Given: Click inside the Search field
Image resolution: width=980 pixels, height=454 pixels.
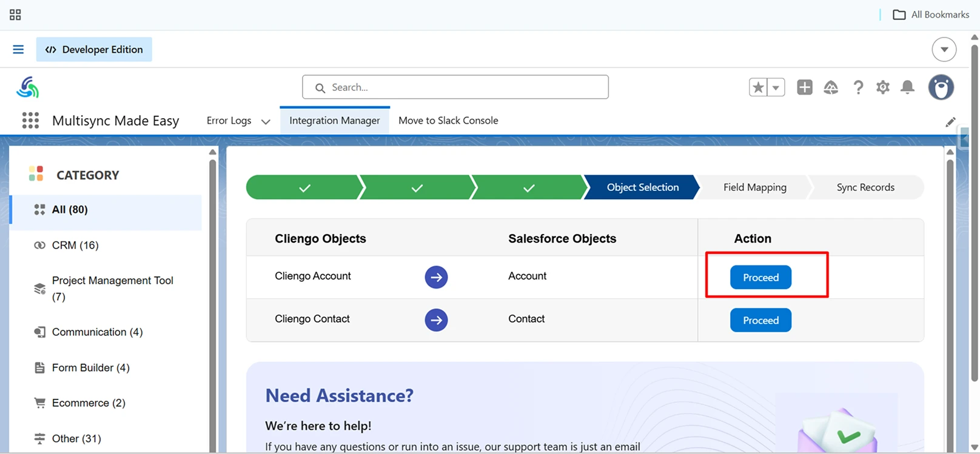Looking at the screenshot, I should tap(455, 87).
